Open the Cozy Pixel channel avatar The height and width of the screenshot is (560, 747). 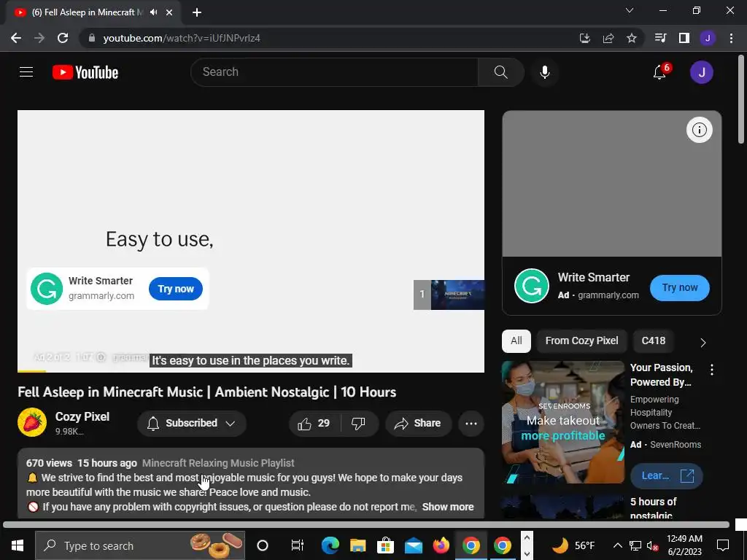[32, 422]
